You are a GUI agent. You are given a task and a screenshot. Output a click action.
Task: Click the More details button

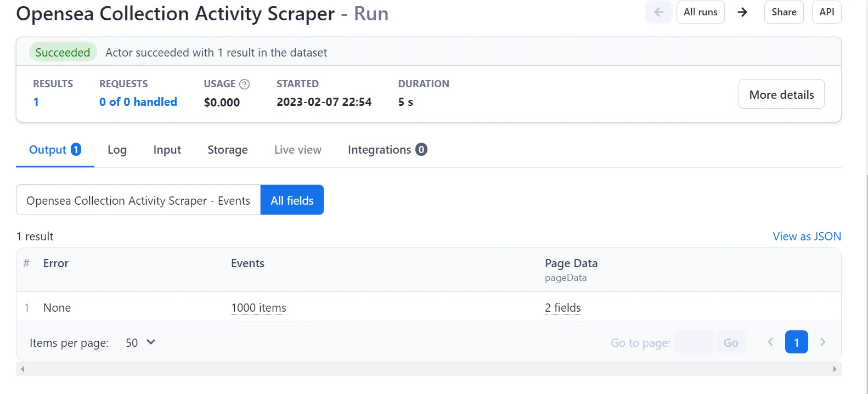(781, 94)
